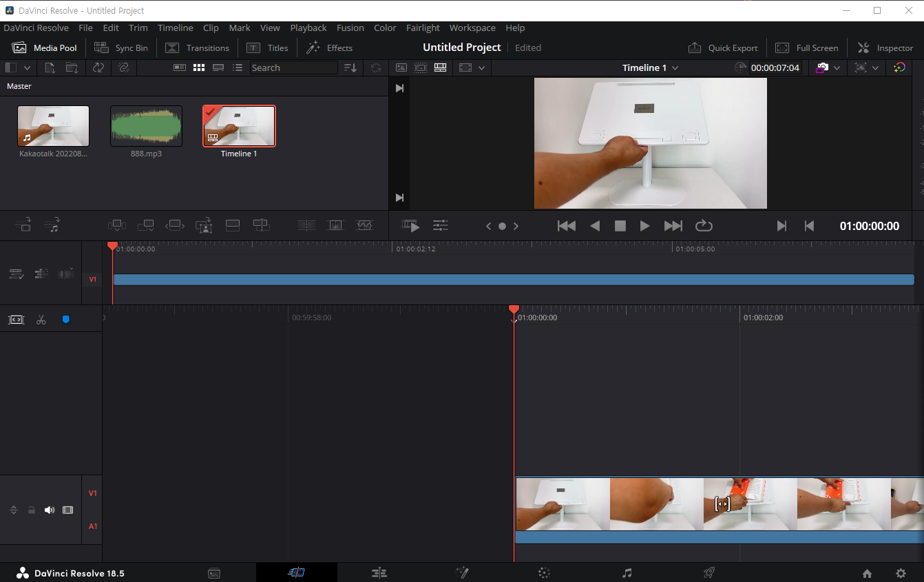Apply the Dissolve transition icon

pos(335,225)
